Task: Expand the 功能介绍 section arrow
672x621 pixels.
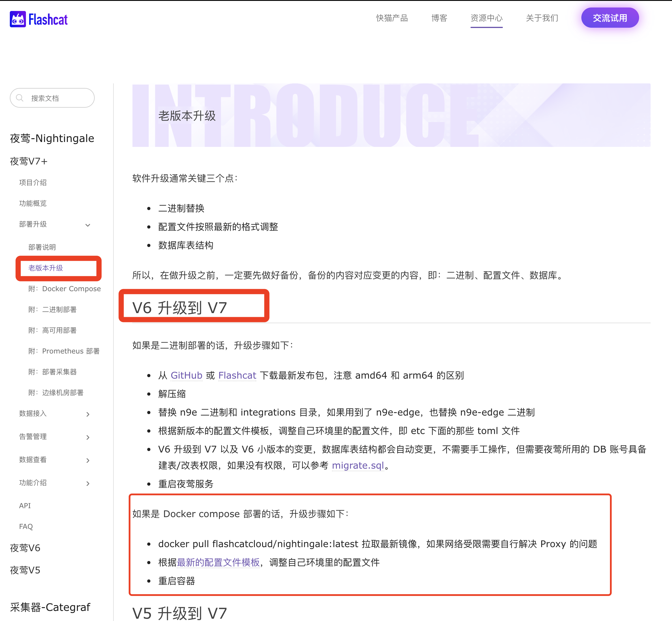Action: (88, 484)
